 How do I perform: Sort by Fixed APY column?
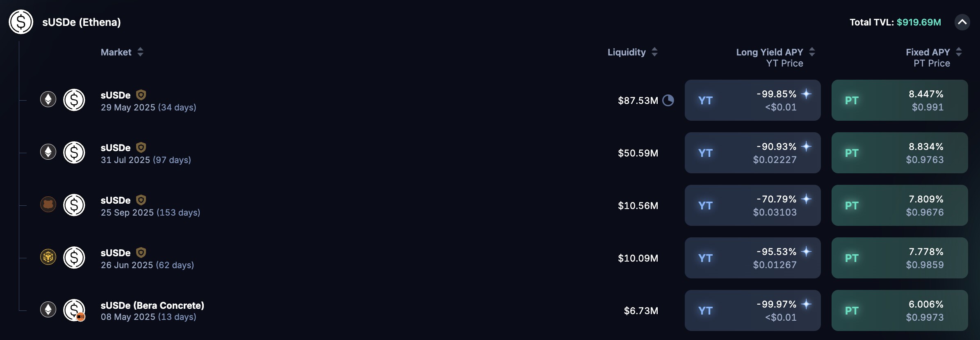tap(959, 52)
